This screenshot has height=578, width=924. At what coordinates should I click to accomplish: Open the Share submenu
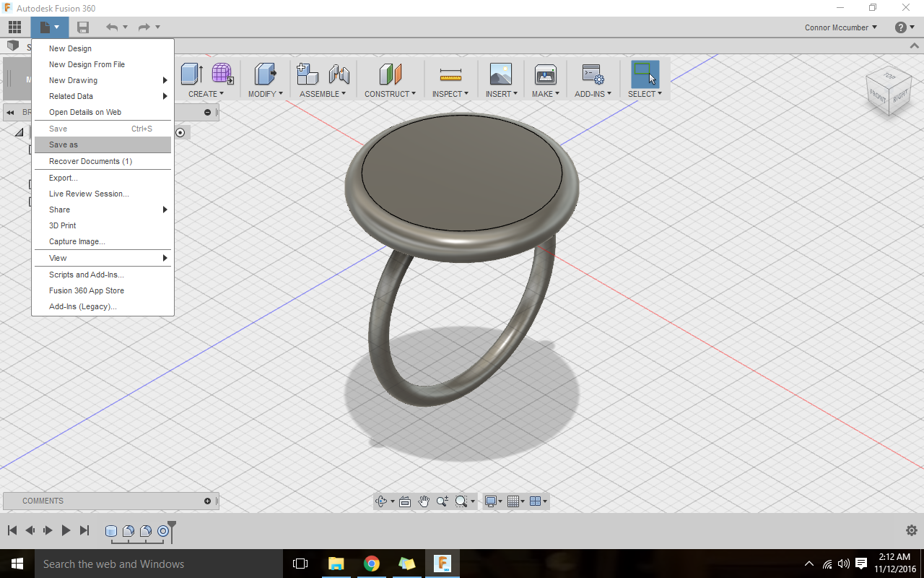(101, 210)
